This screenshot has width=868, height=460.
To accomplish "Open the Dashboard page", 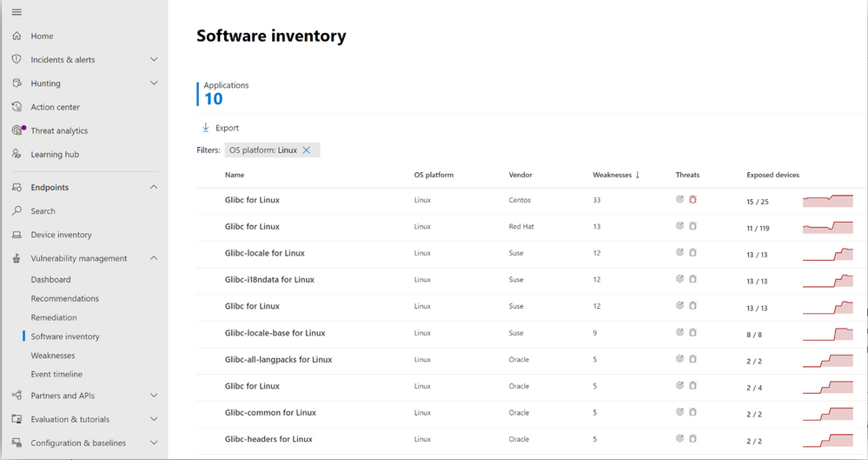I will [51, 280].
